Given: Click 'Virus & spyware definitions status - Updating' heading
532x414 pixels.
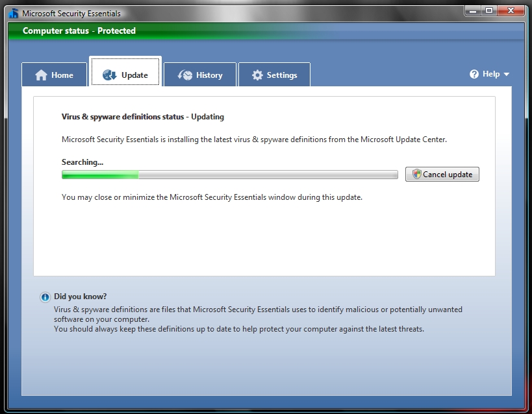Looking at the screenshot, I should pos(142,117).
